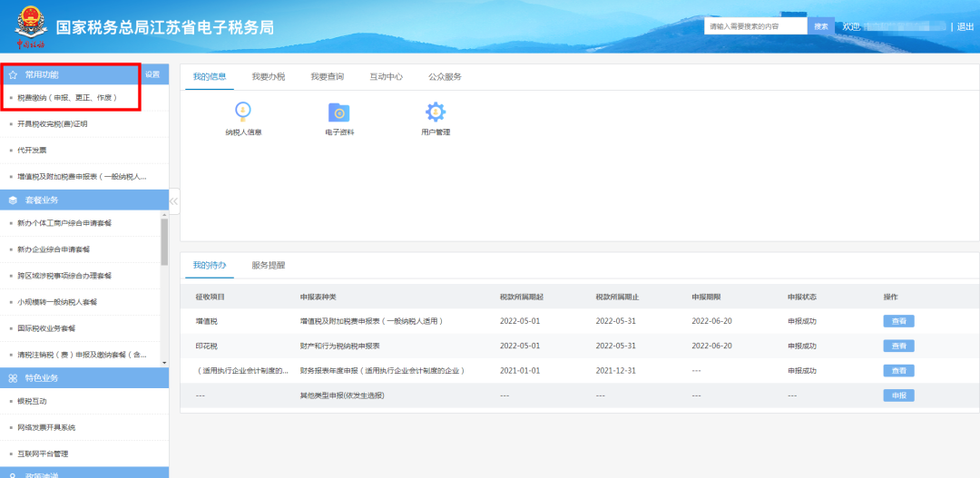Switch to 我要办税 tab
Screen dimensions: 980x478
point(268,77)
